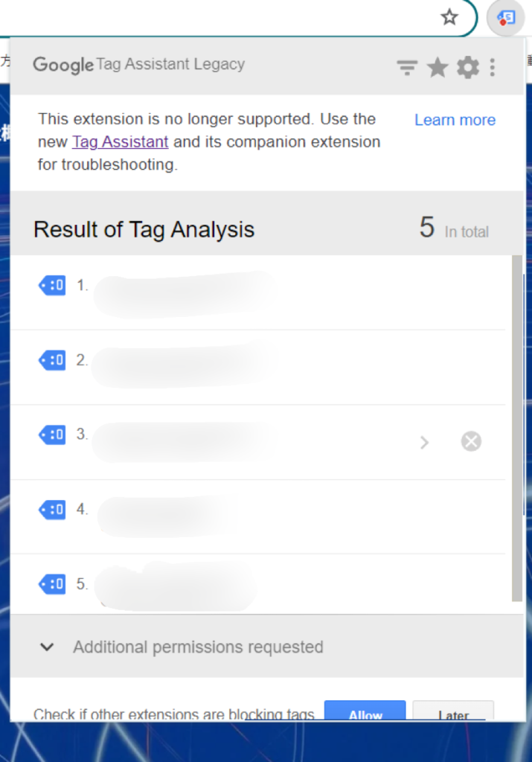The height and width of the screenshot is (762, 532).
Task: Open Tag Assistant settings gear
Action: click(468, 68)
